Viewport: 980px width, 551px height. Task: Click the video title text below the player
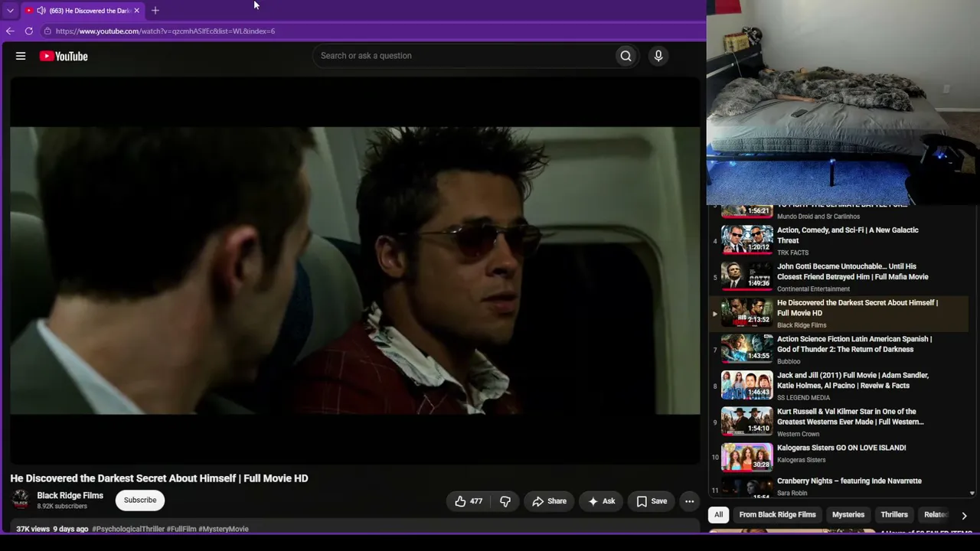coord(159,478)
